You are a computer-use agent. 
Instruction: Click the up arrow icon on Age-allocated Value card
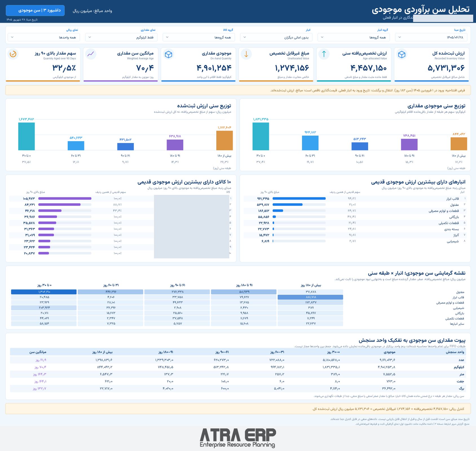324,54
